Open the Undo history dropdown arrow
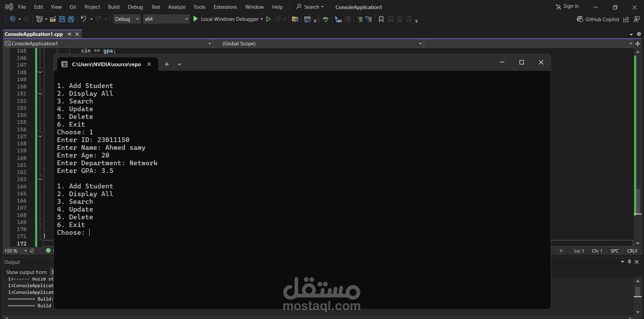 (x=91, y=19)
